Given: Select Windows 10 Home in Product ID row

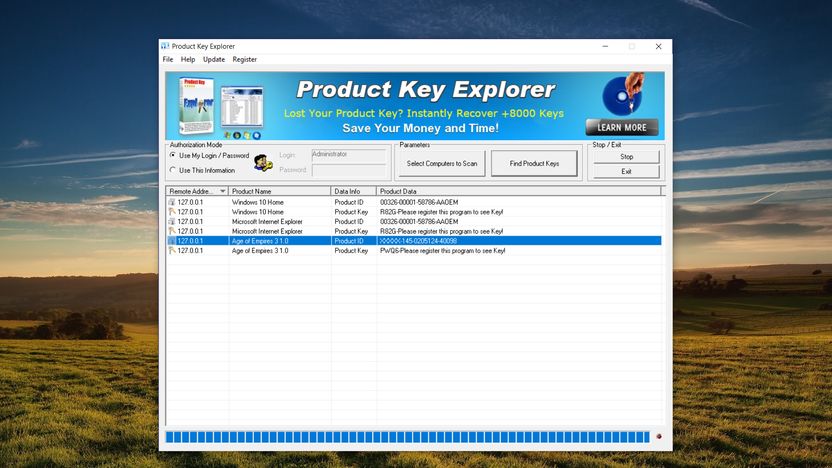Looking at the screenshot, I should [x=258, y=202].
